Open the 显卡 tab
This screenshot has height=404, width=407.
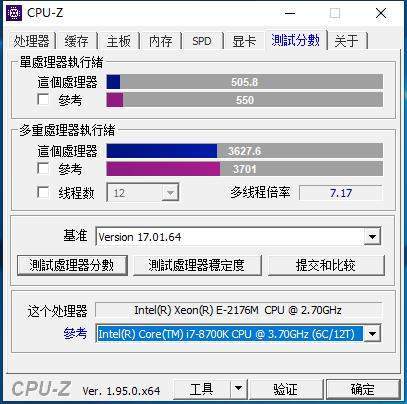coord(244,41)
